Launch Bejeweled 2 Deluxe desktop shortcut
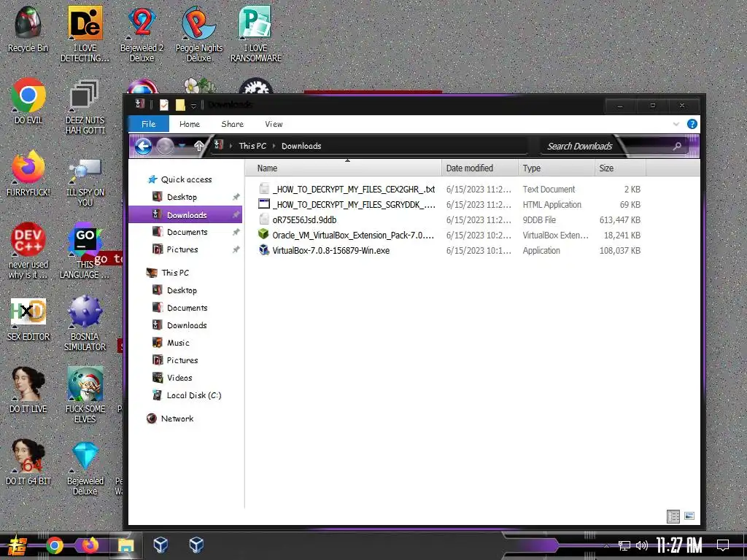This screenshot has width=747, height=560. (x=142, y=34)
